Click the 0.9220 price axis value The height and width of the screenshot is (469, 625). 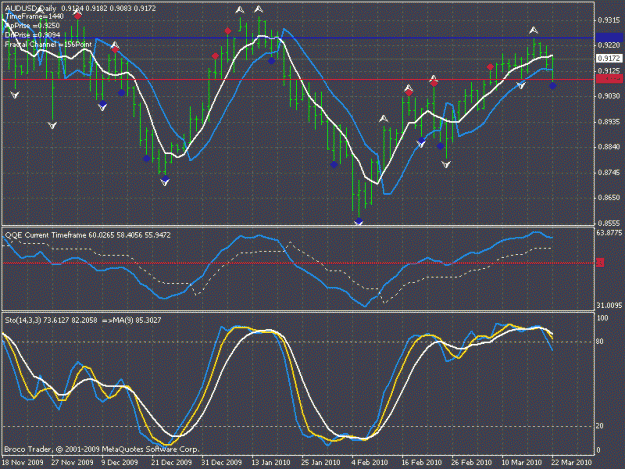tap(609, 45)
